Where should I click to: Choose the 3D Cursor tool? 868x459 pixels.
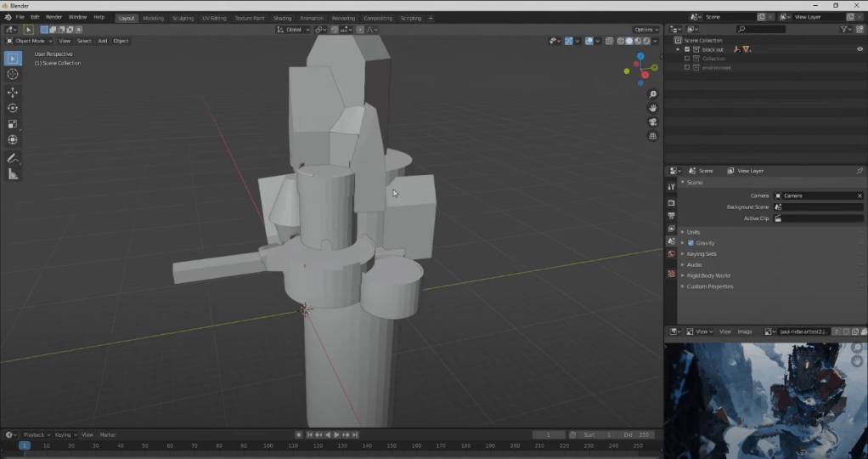tap(13, 75)
